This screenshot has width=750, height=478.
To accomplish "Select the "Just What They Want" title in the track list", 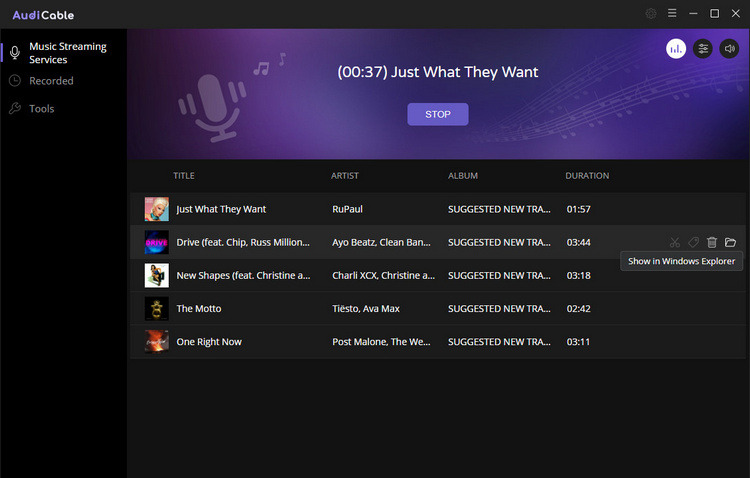I will tap(221, 209).
